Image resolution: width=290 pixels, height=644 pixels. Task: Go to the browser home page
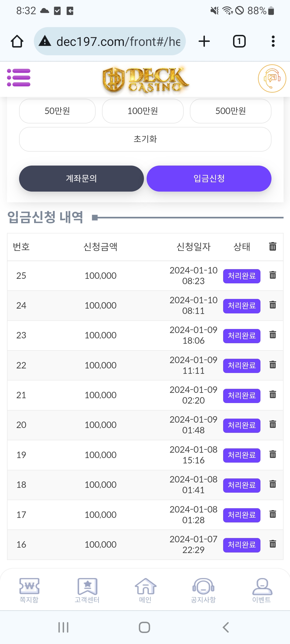coord(17,41)
